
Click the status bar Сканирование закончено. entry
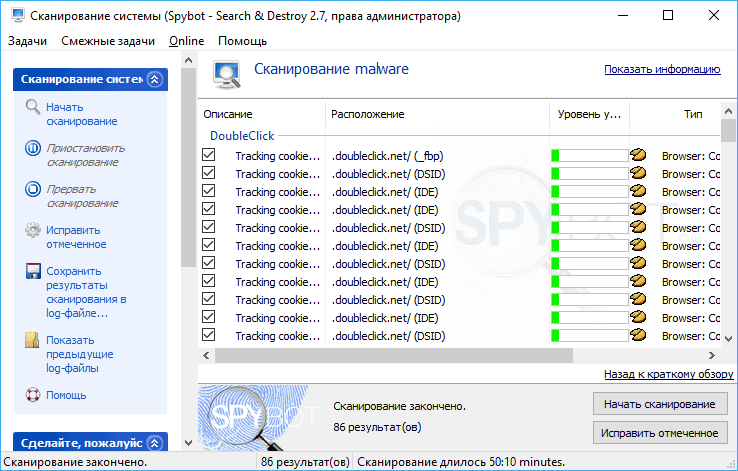75,462
